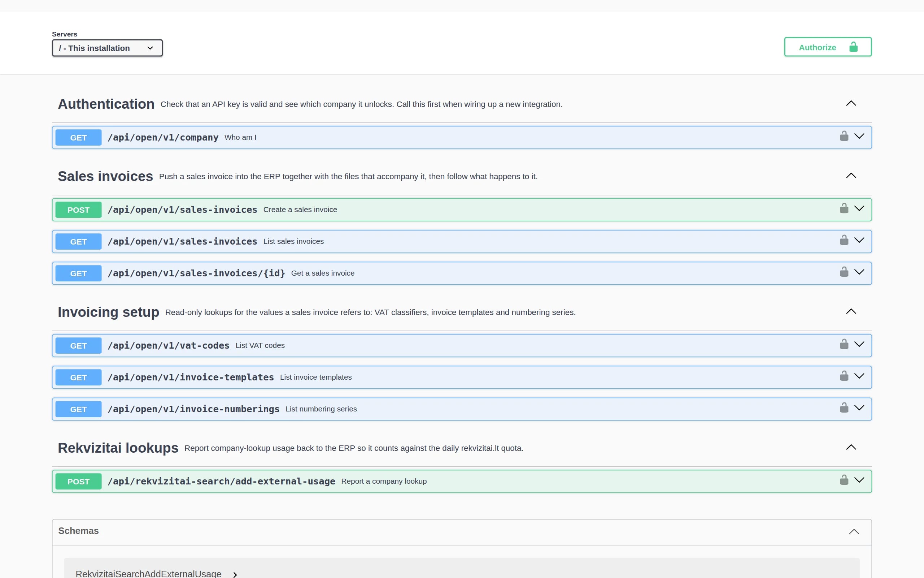Click the /api/open/v1/sales-invoices/{id} path
The image size is (924, 578).
pos(196,273)
